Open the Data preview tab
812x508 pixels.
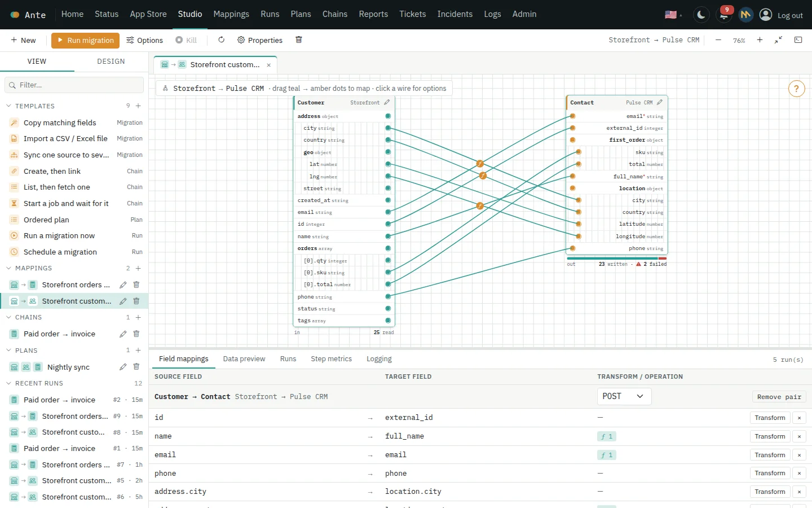click(x=244, y=359)
